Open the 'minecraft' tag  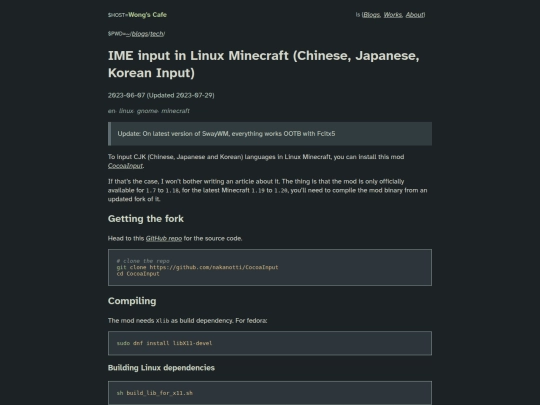175,111
